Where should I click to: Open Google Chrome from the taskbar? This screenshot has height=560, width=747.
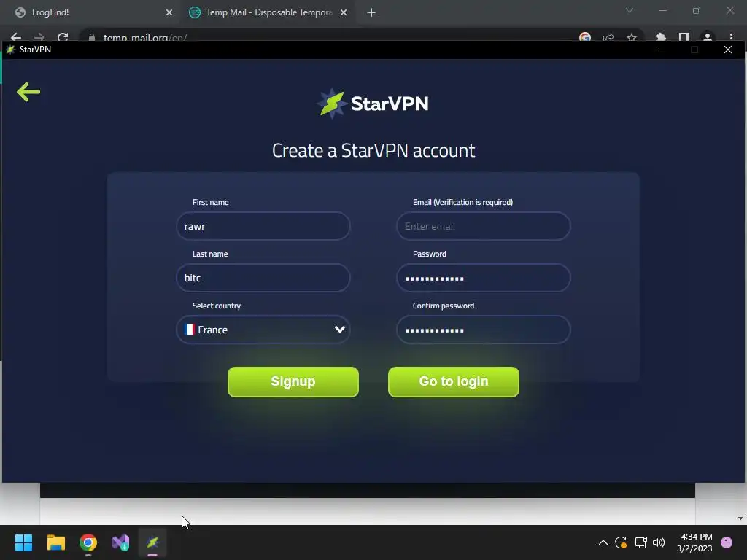[88, 542]
